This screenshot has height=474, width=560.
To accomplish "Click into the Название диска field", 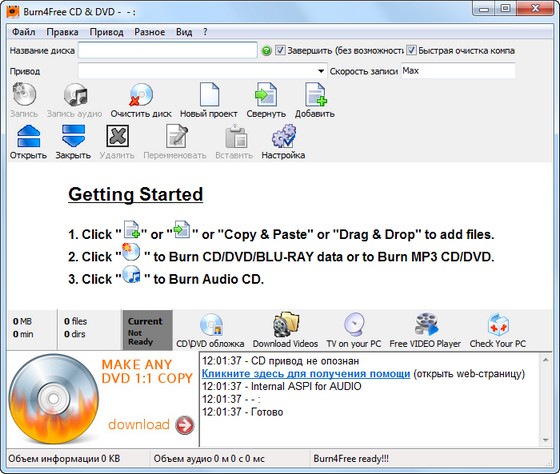I will (168, 50).
